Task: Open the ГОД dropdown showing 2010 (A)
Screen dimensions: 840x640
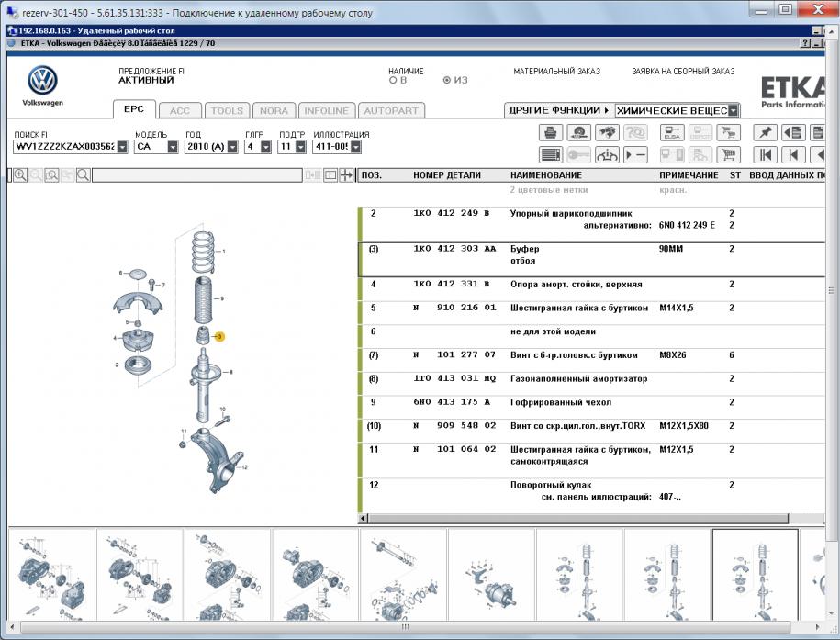Action: (232, 147)
